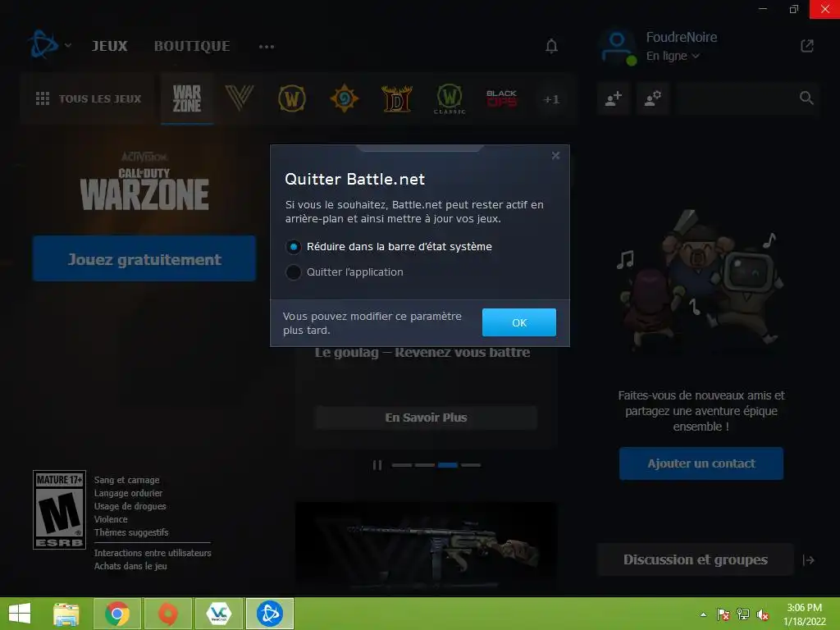Pause the news carousel
840x630 pixels.
(x=377, y=465)
